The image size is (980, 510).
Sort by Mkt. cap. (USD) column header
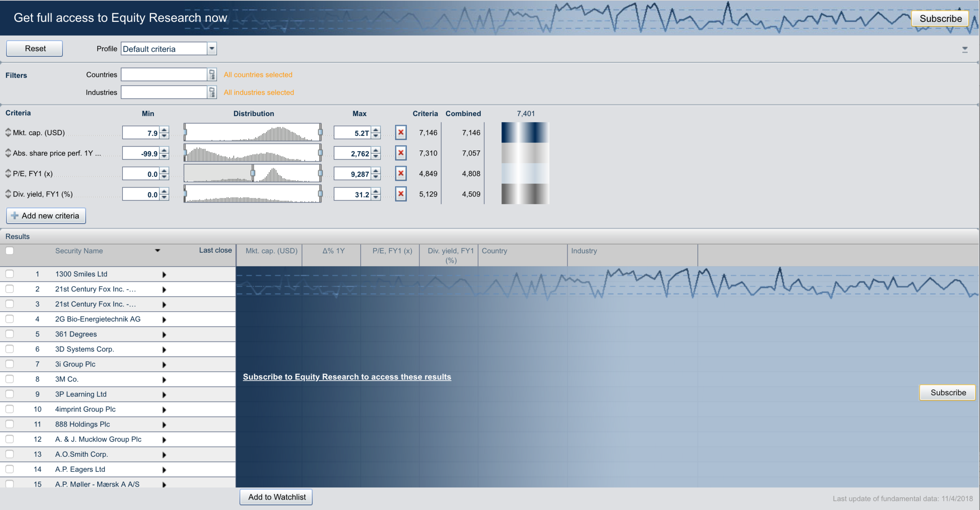pyautogui.click(x=271, y=251)
